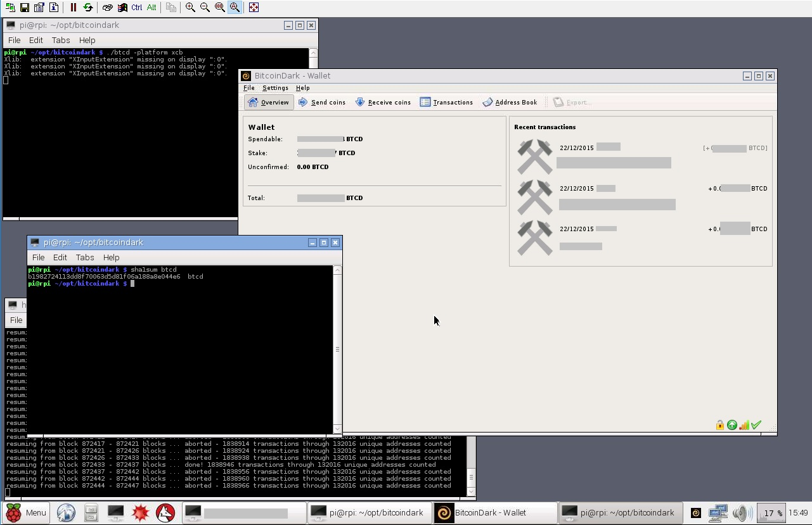Switch to the taskbar window with redacted title

click(x=244, y=513)
